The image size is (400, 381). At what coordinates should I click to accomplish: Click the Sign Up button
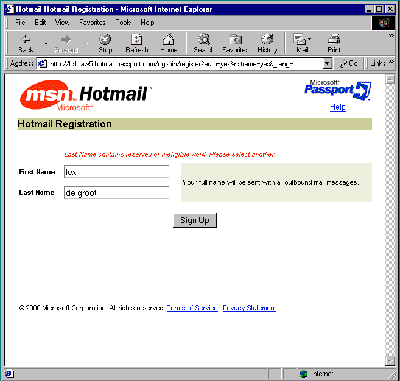(x=195, y=220)
